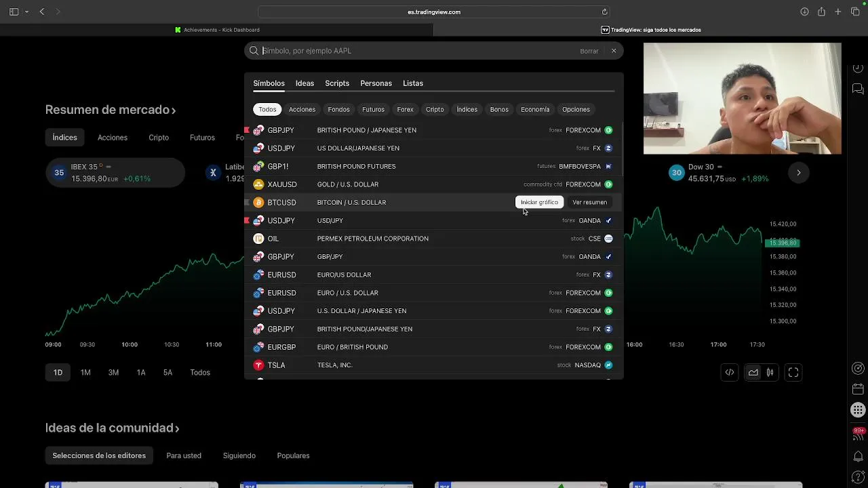
Task: Switch to Achievements - Kick Dashboard browser tab
Action: coord(217,30)
